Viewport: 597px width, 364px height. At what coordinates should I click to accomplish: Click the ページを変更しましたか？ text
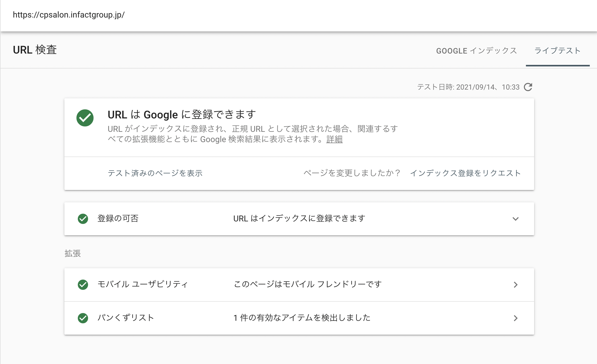click(x=352, y=173)
